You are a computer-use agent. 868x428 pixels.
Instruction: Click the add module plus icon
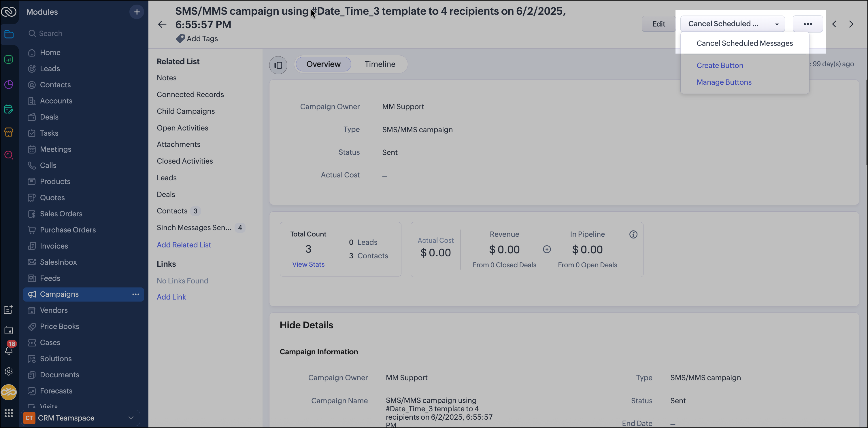pos(137,12)
